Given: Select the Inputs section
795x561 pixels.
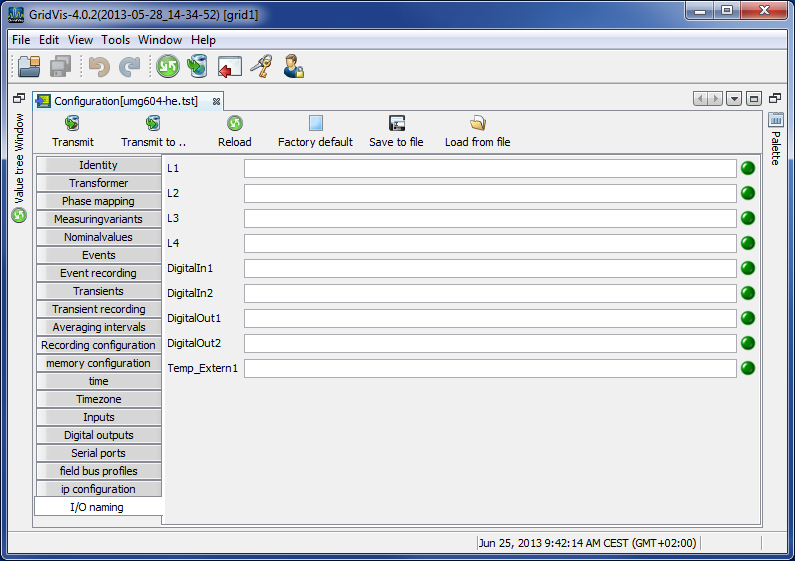Looking at the screenshot, I should pos(98,417).
